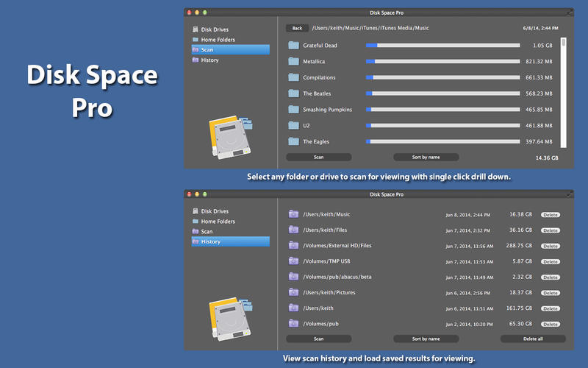Click Sort by name in top window
This screenshot has height=368, width=588.
point(426,157)
